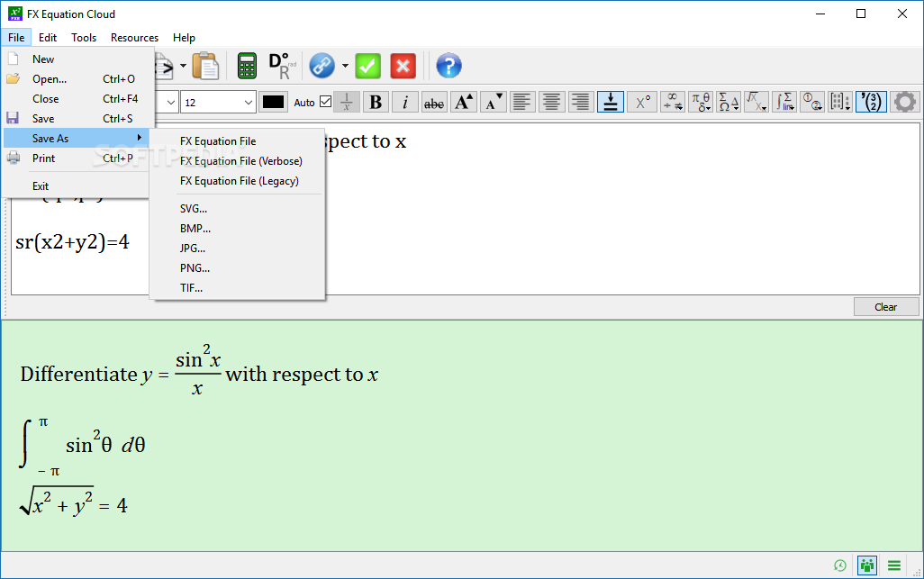924x579 pixels.
Task: Choose Print from the File menu
Action: (x=77, y=158)
